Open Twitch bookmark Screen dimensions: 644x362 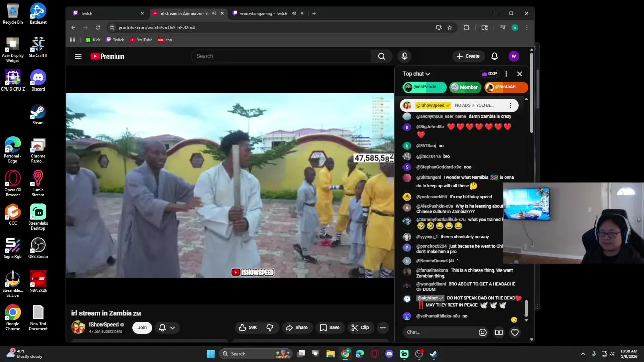[x=115, y=40]
